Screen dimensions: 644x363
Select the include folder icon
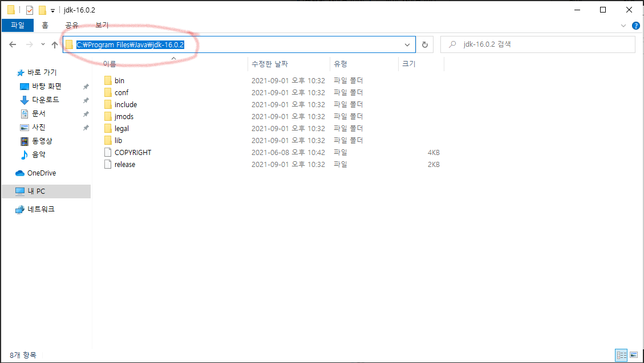(108, 104)
